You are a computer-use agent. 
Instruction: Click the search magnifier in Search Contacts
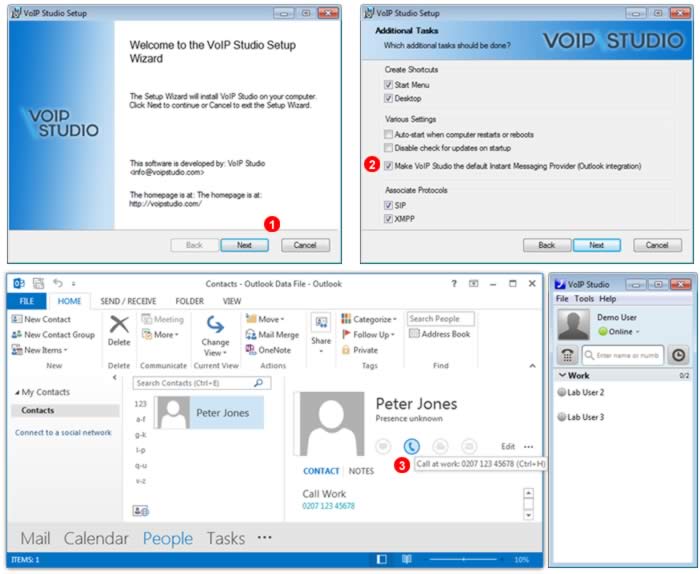tap(258, 383)
